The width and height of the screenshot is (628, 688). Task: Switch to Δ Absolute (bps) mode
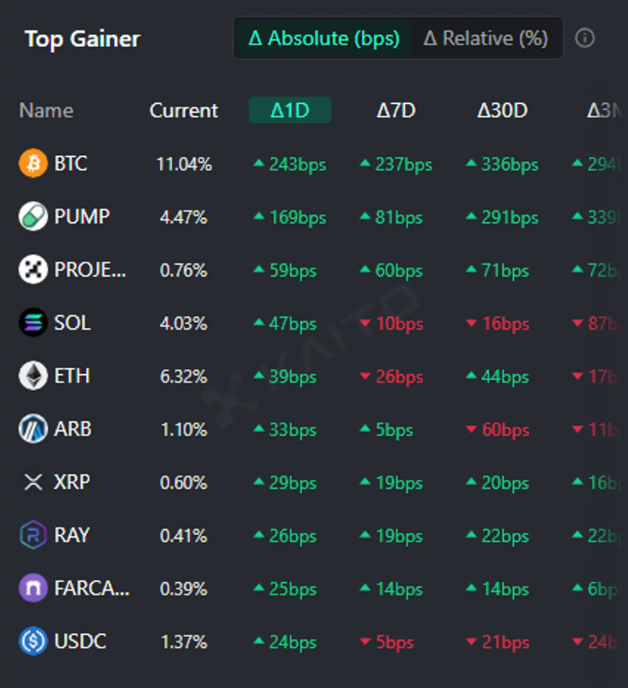click(324, 38)
